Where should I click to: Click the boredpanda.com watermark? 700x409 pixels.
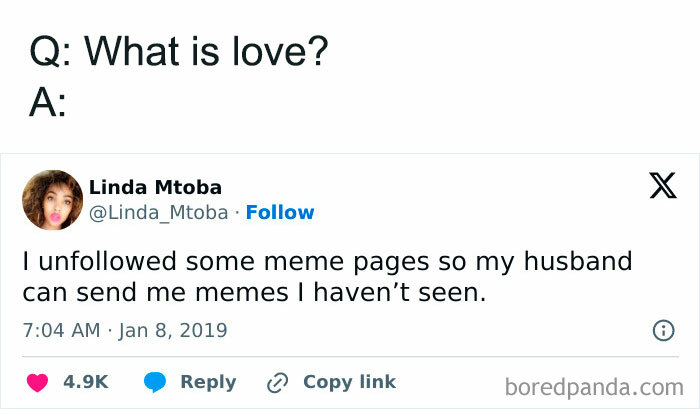pyautogui.click(x=594, y=385)
